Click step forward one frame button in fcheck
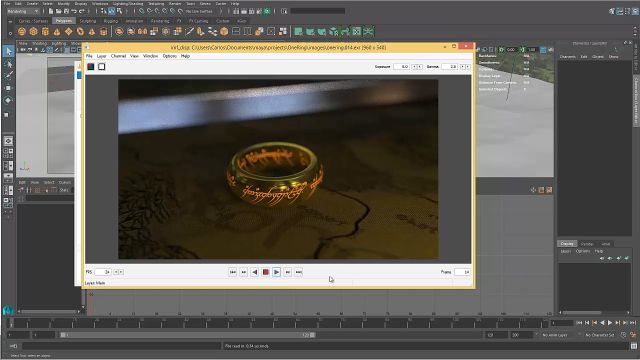The image size is (640, 360). pos(287,272)
